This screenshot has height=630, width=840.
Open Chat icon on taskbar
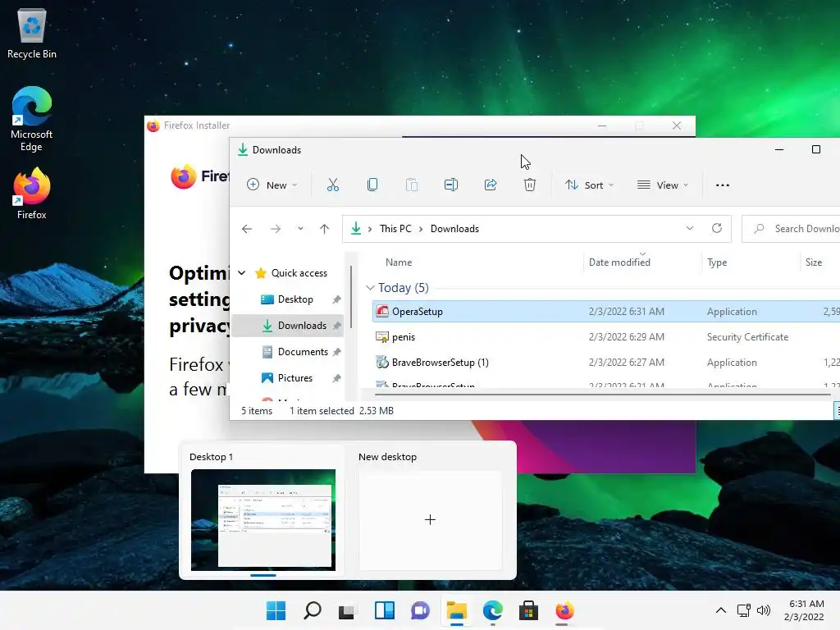(x=420, y=610)
